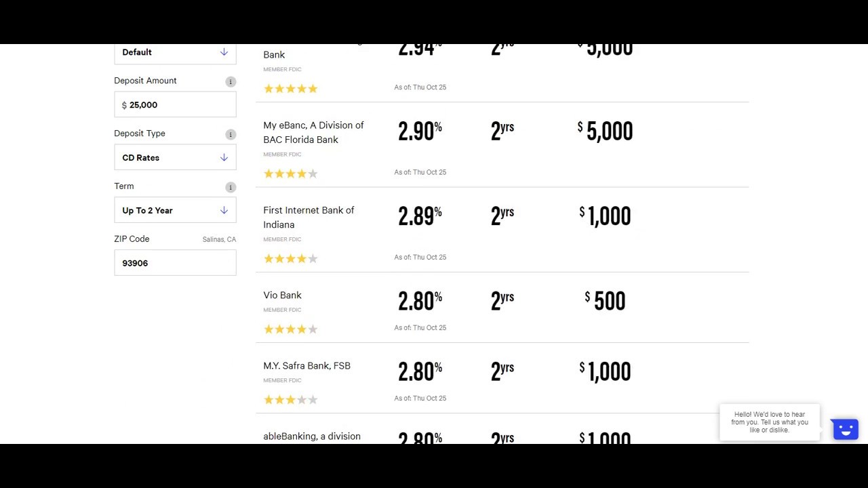Click the Deposit Type info icon
868x488 pixels.
(231, 135)
